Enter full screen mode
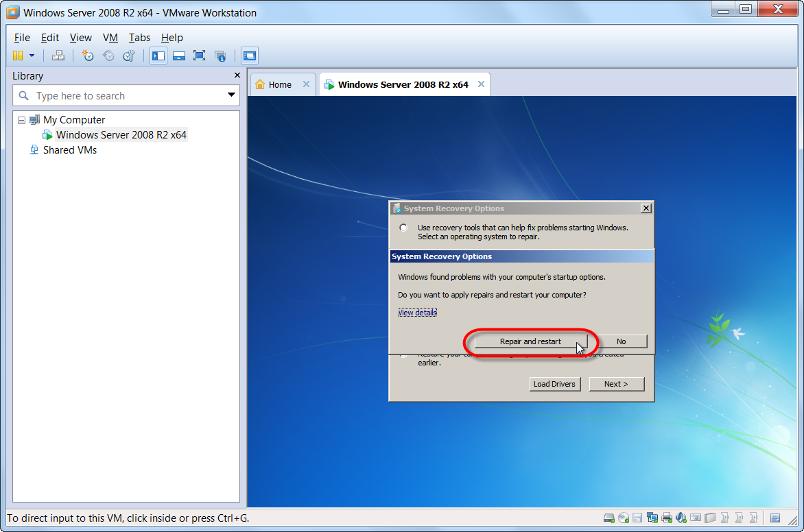This screenshot has width=804, height=532. pyautogui.click(x=199, y=56)
